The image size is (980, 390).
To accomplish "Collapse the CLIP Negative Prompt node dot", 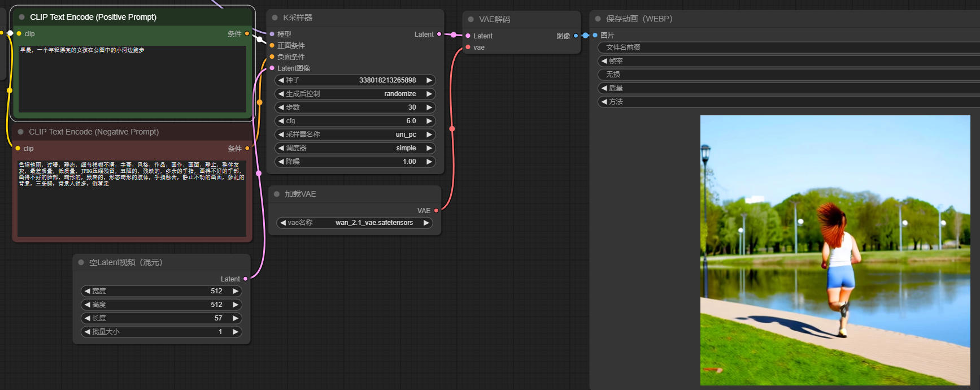I will (x=21, y=132).
